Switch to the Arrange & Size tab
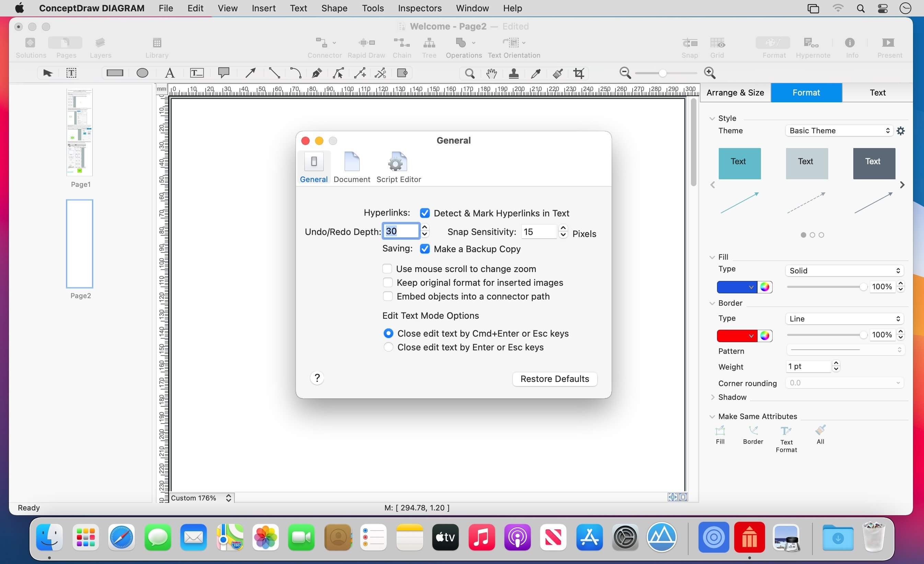This screenshot has height=564, width=924. (735, 92)
